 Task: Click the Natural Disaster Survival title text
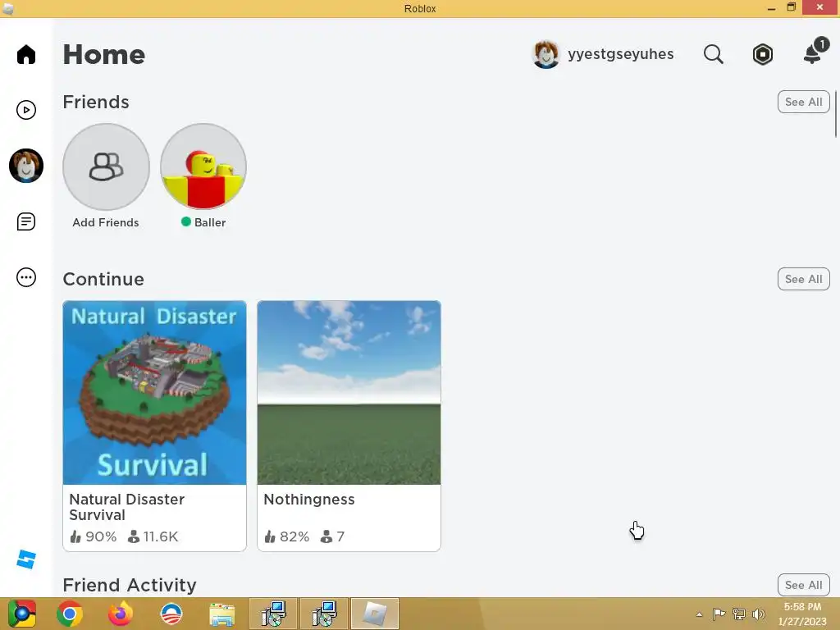tap(127, 507)
